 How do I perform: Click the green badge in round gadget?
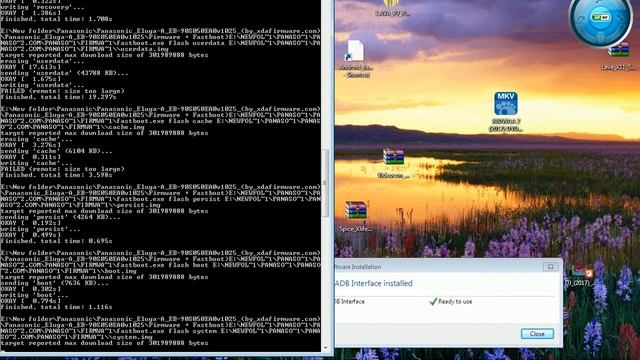(600, 18)
